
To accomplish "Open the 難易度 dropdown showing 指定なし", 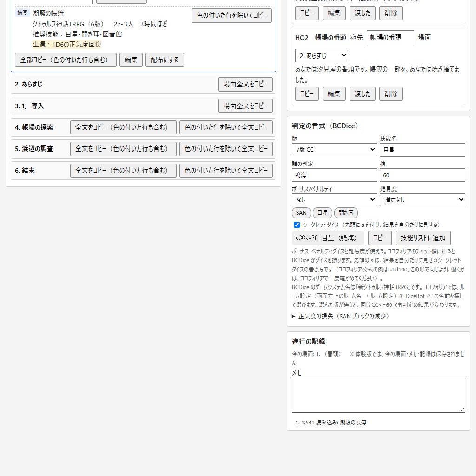I will pos(422,200).
